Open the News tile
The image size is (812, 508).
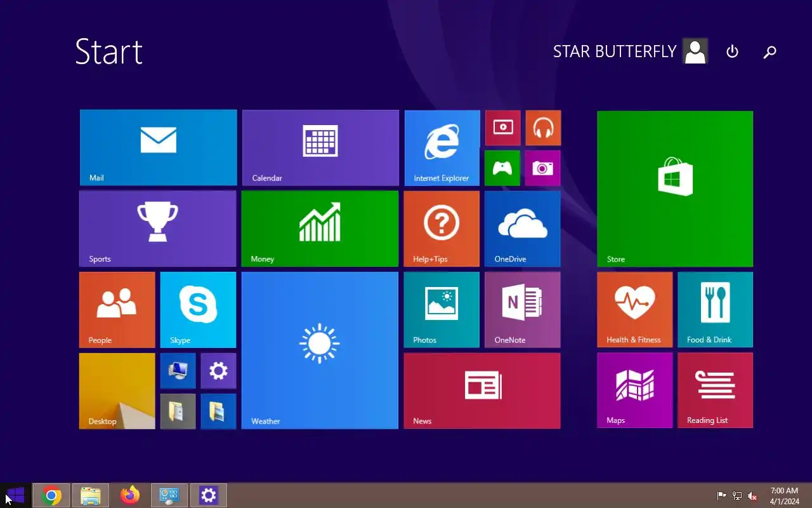pyautogui.click(x=482, y=391)
